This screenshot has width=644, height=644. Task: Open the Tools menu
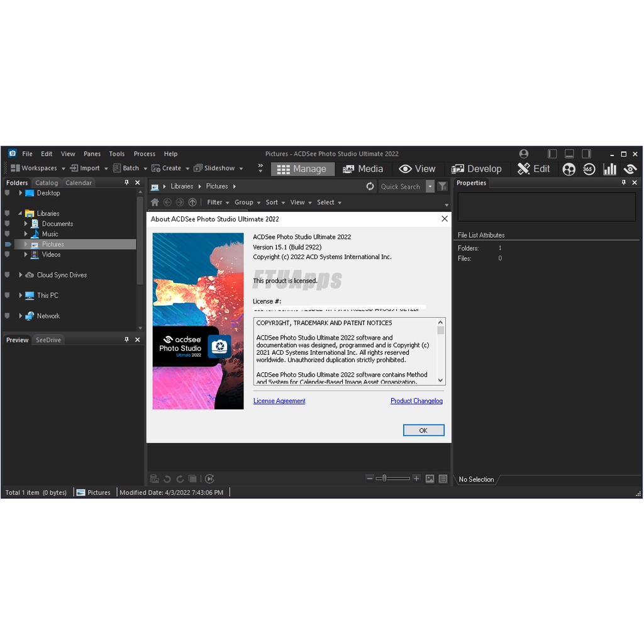tap(116, 153)
